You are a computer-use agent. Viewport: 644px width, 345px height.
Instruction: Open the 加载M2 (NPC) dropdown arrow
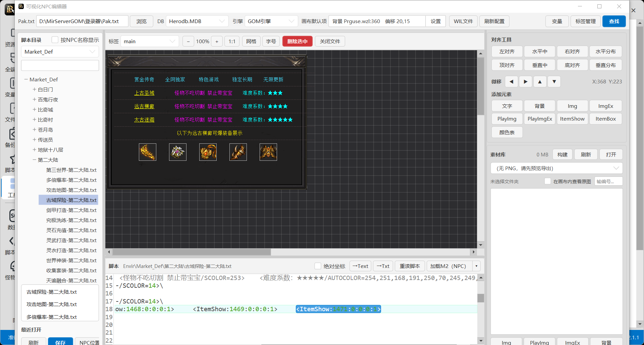click(x=476, y=266)
